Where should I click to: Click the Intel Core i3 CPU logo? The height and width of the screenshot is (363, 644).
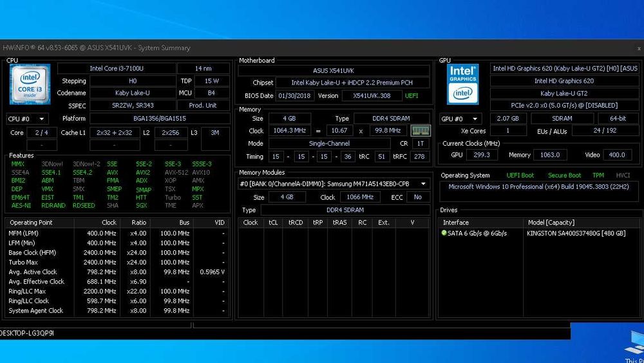[30, 84]
